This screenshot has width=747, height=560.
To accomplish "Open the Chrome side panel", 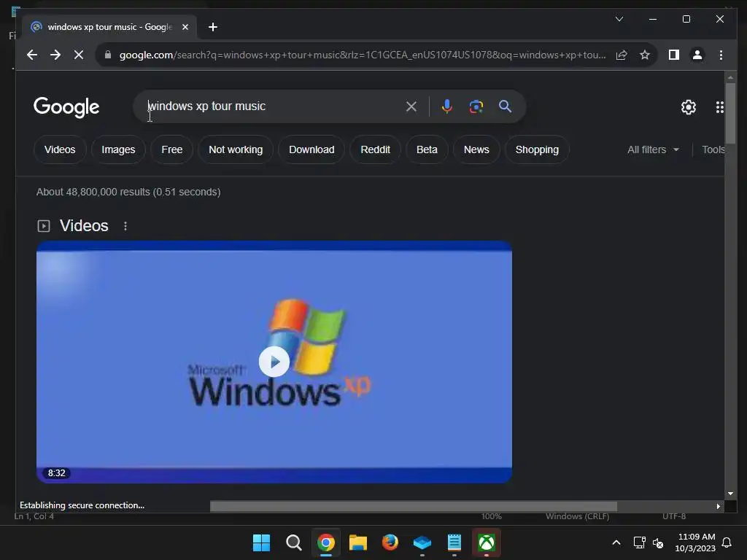I will 673,55.
